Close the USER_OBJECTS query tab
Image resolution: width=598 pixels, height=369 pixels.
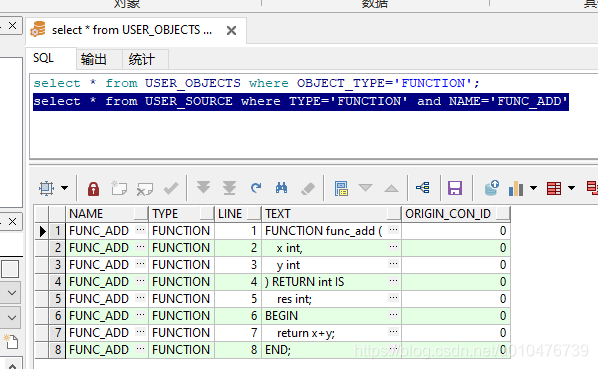pyautogui.click(x=231, y=30)
